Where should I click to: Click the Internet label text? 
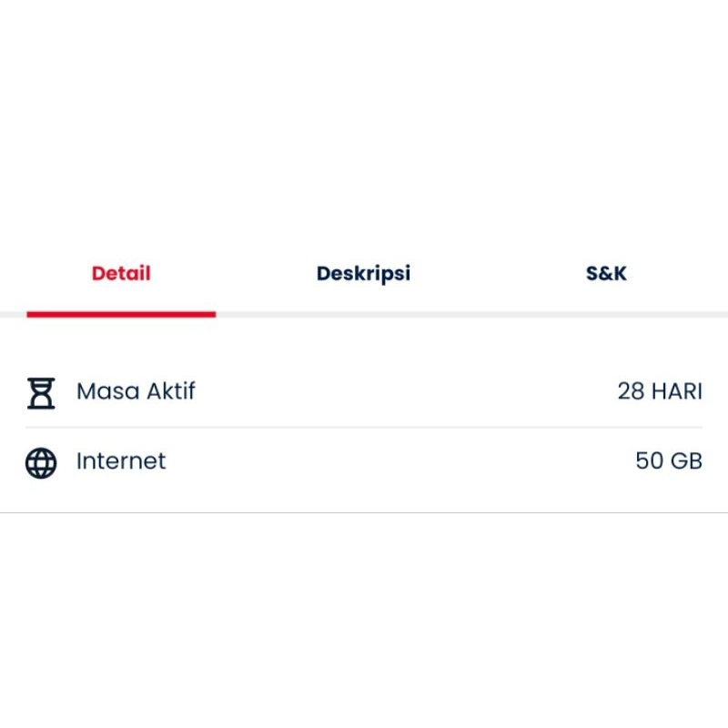pos(122,460)
